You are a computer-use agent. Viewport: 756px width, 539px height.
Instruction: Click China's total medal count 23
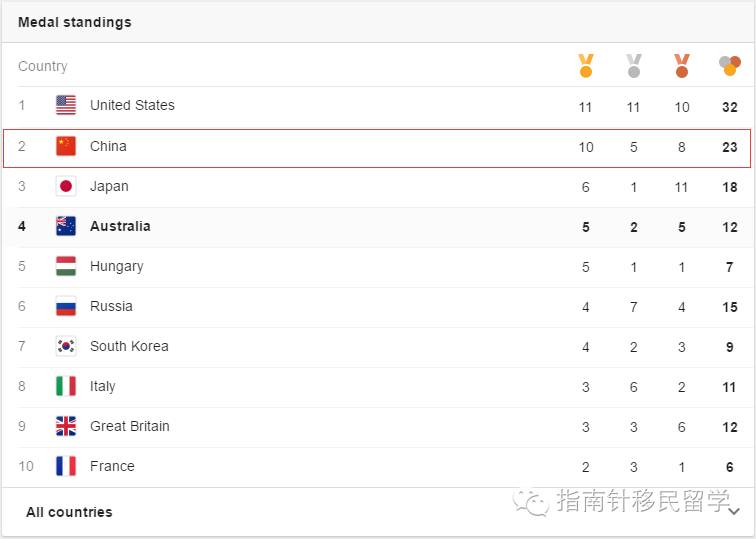point(729,147)
